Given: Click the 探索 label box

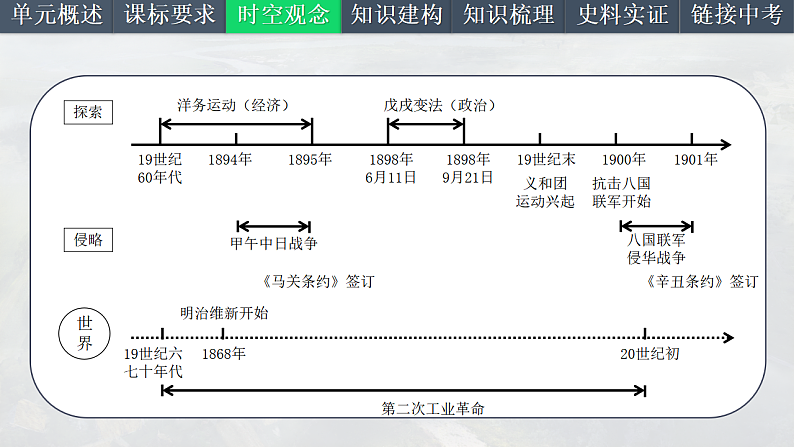Looking at the screenshot, I should (x=88, y=112).
